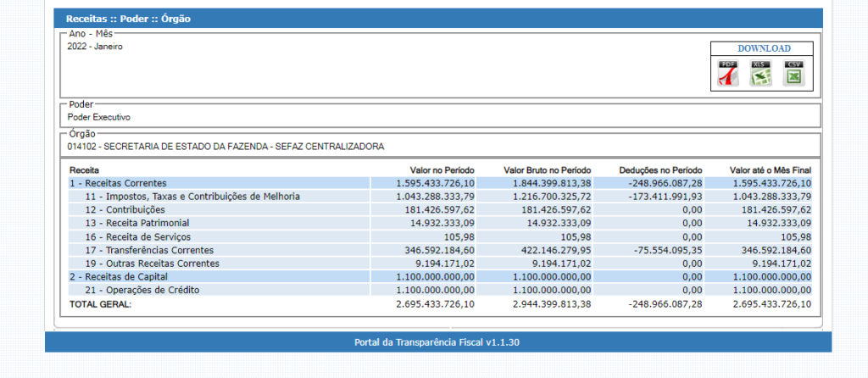Click the 'Portal da Transparência Fiscal' footer
Screen dimensions: 868x378
[x=437, y=342]
